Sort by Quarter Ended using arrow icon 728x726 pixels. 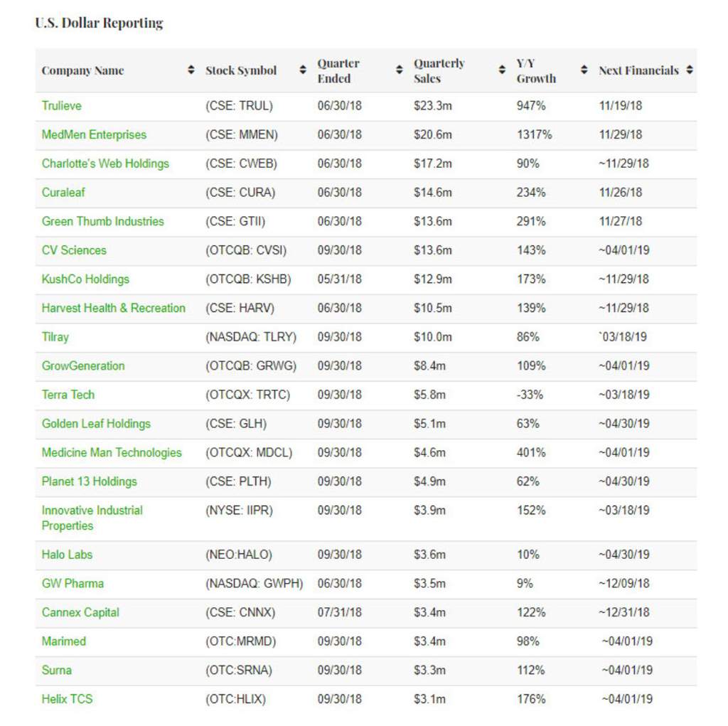(x=400, y=70)
